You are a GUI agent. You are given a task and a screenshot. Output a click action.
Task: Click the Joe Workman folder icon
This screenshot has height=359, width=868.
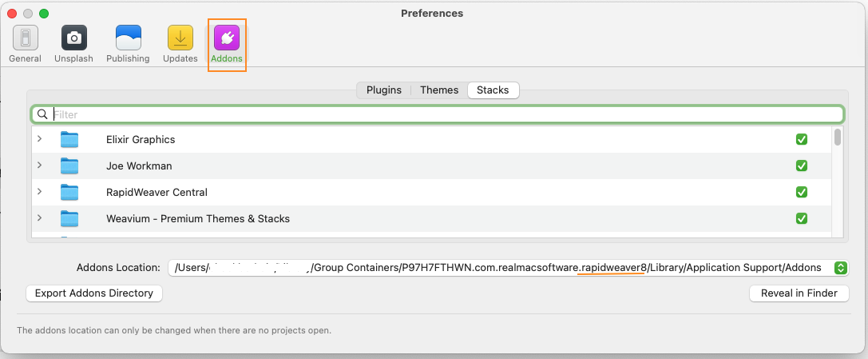70,166
